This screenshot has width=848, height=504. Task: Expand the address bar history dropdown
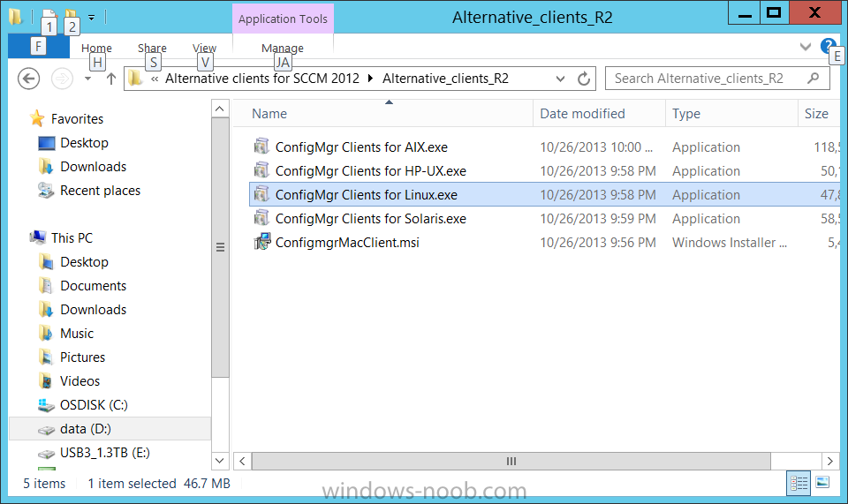[x=560, y=79]
